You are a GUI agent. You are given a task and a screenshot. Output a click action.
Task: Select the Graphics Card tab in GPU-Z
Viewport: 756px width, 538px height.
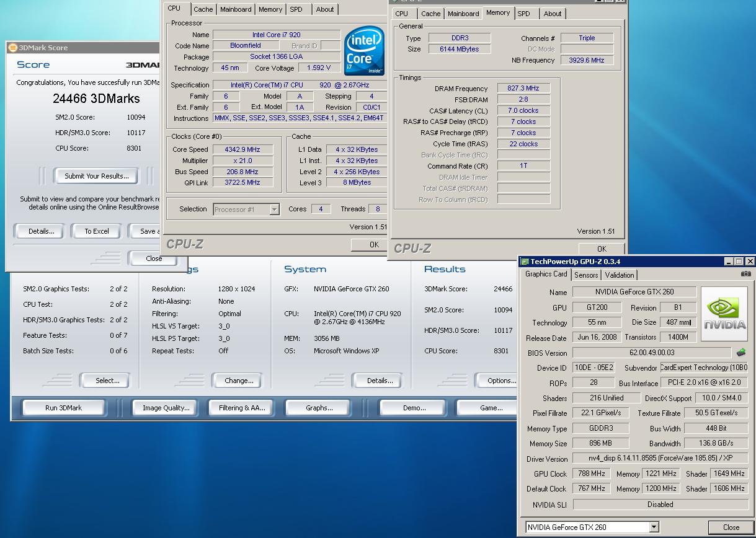point(546,274)
